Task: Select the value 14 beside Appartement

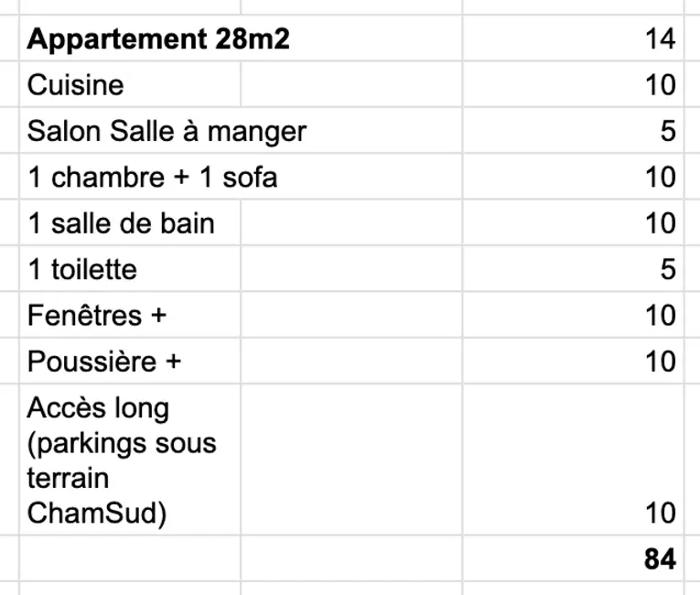Action: (581, 39)
